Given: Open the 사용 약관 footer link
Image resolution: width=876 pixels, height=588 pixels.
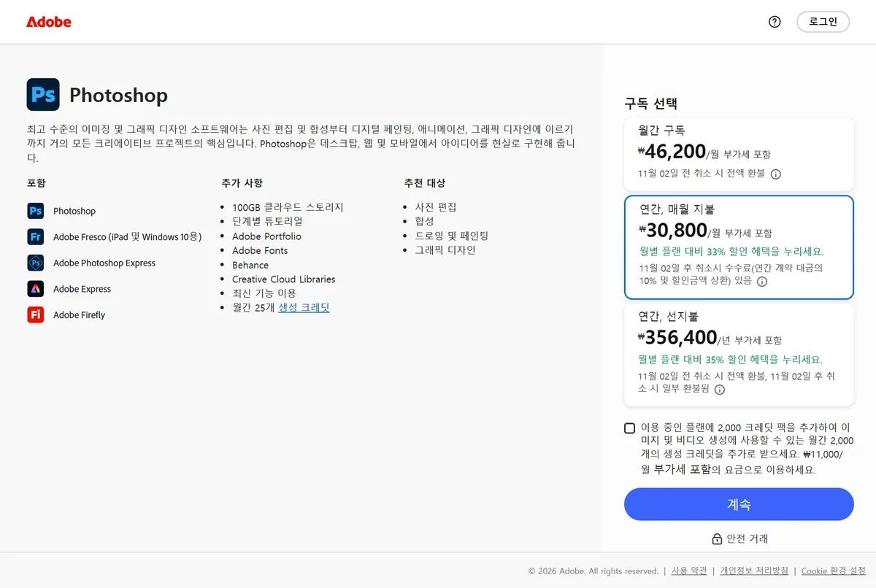Looking at the screenshot, I should coord(689,571).
